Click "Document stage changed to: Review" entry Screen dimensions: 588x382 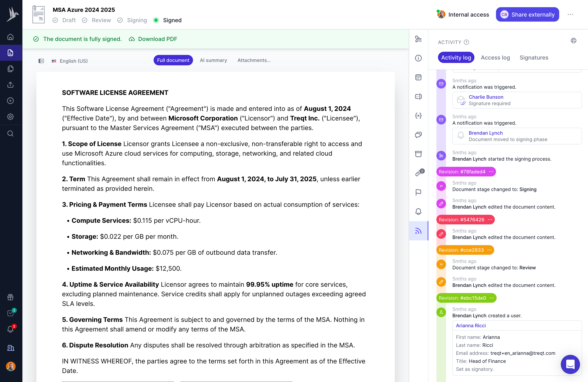494,268
